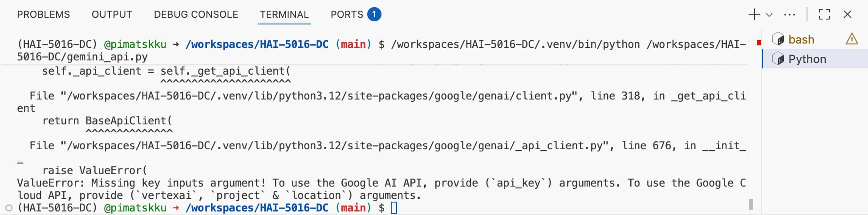Open the launch profile dropdown chevron

pyautogui.click(x=769, y=15)
